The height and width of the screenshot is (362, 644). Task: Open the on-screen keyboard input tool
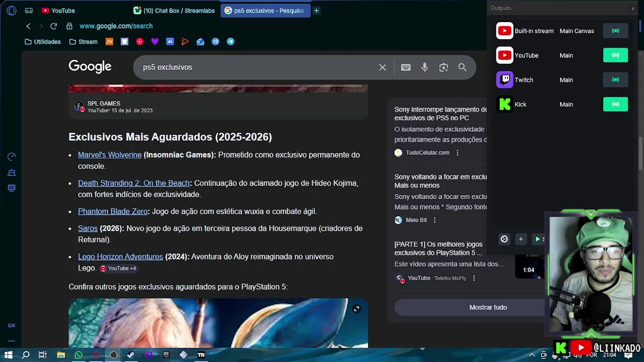point(406,67)
